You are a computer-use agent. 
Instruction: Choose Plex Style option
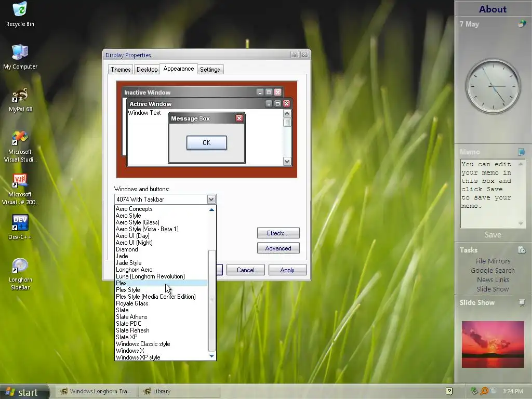161,290
